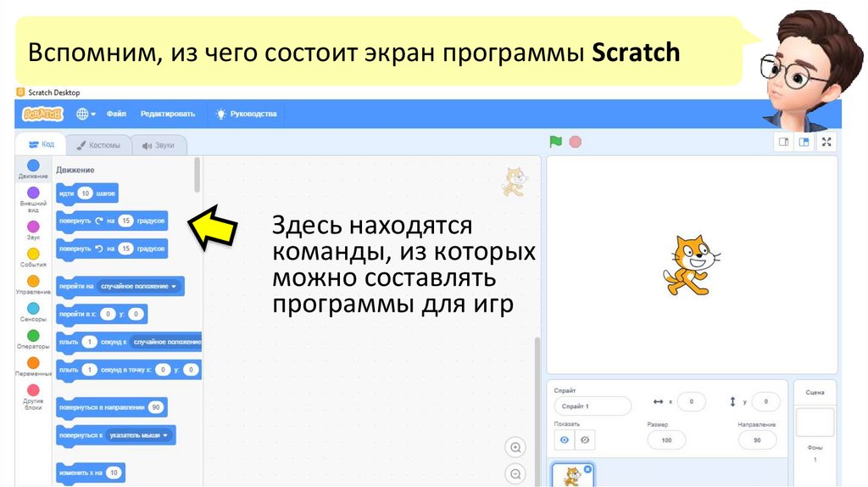
Task: Select the yellow События category
Action: [x=33, y=258]
